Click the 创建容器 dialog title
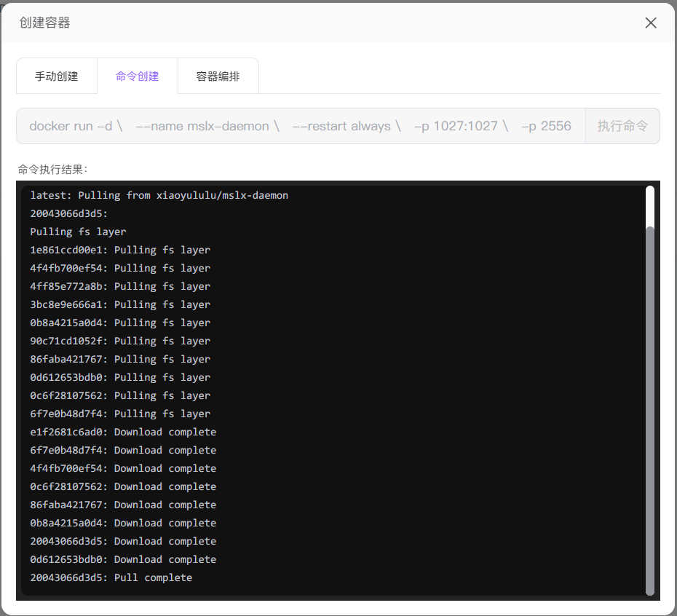 tap(45, 23)
